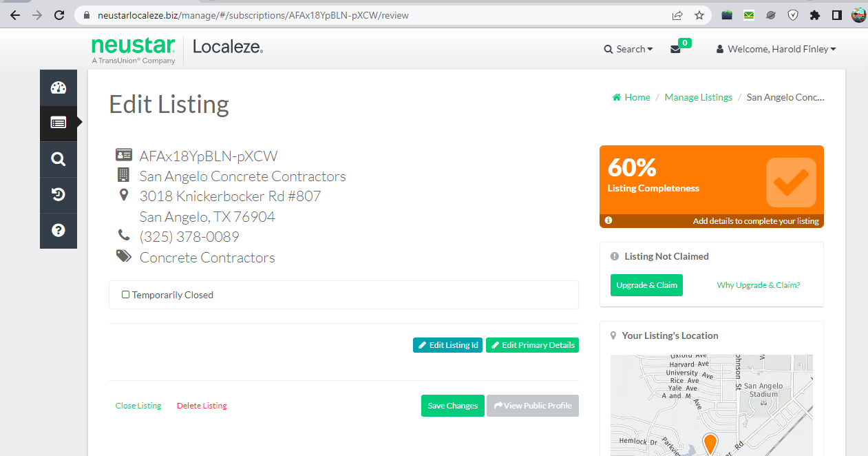The image size is (868, 456).
Task: Click listing ID AFAx18YpBLN-pXCW text
Action: point(209,156)
